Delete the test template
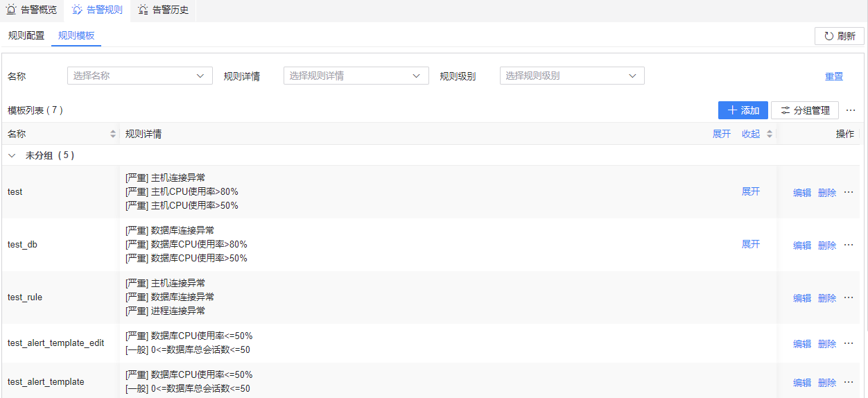Image resolution: width=868 pixels, height=398 pixels. click(x=827, y=193)
